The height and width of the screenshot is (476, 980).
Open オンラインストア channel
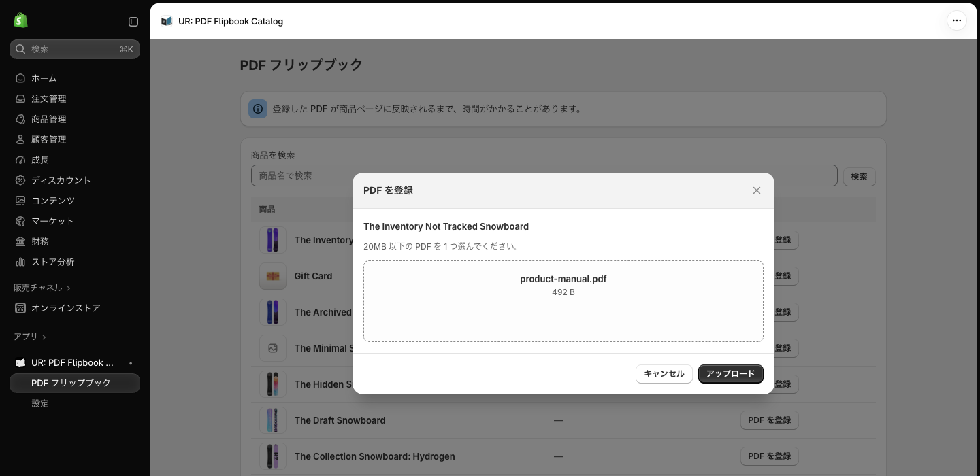(x=75, y=308)
